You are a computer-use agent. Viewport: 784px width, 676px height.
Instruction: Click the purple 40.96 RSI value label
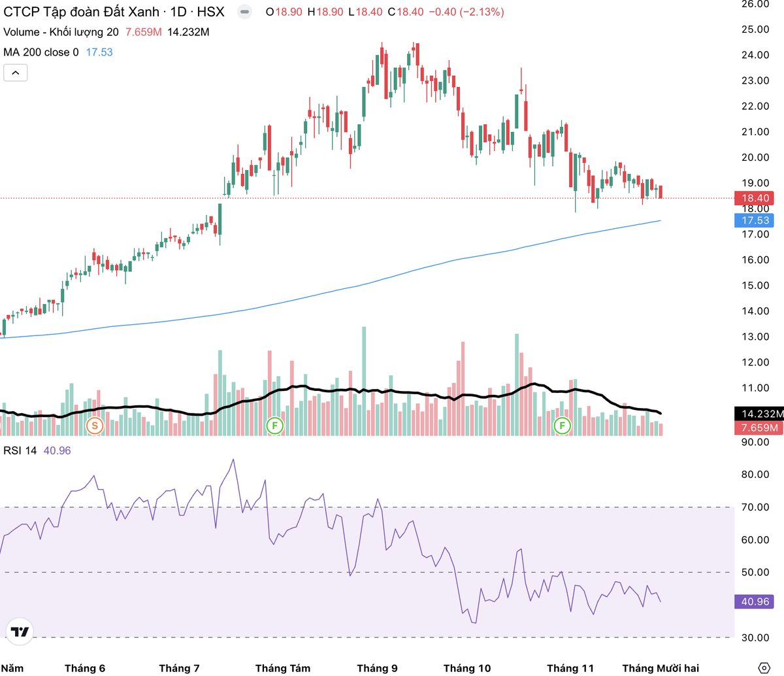755,601
